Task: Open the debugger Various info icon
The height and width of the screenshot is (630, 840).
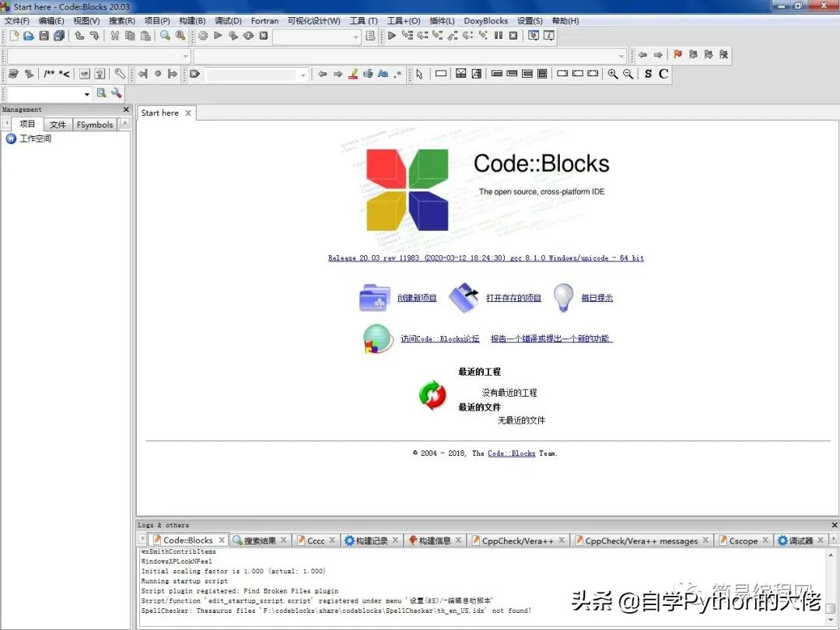Action: click(548, 35)
